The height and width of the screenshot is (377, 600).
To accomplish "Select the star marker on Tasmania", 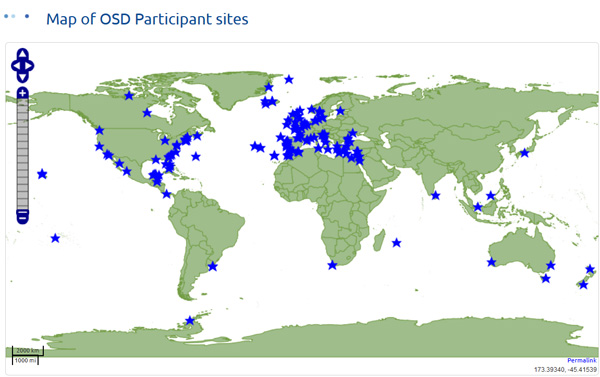I will [546, 278].
